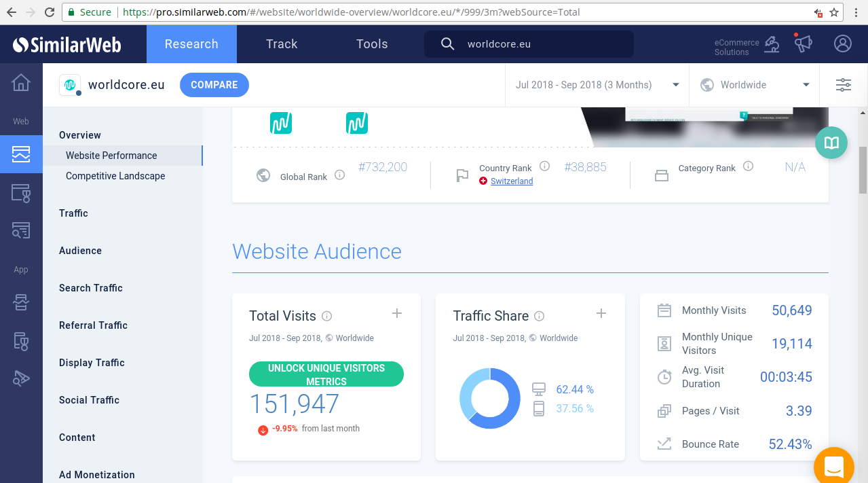Image resolution: width=868 pixels, height=483 pixels.
Task: Go back in browser history
Action: coord(12,12)
